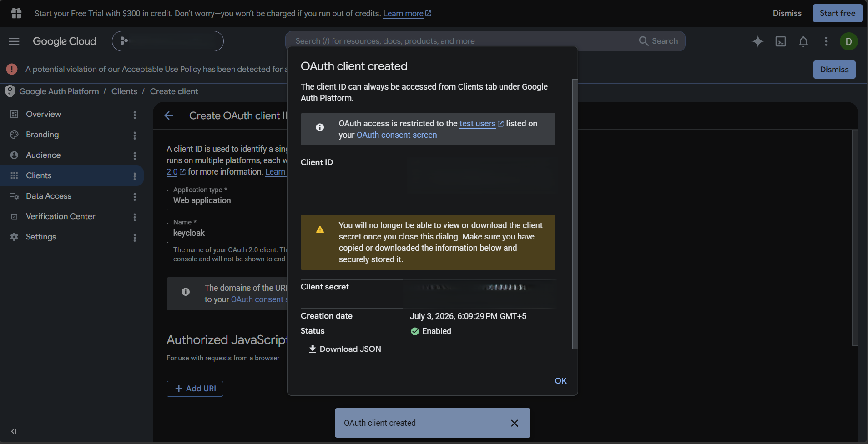Open Branding item's three-dot menu

pos(135,135)
